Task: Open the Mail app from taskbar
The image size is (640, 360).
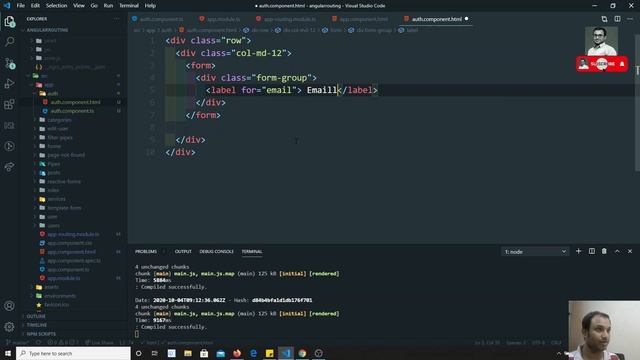Action: (x=220, y=353)
